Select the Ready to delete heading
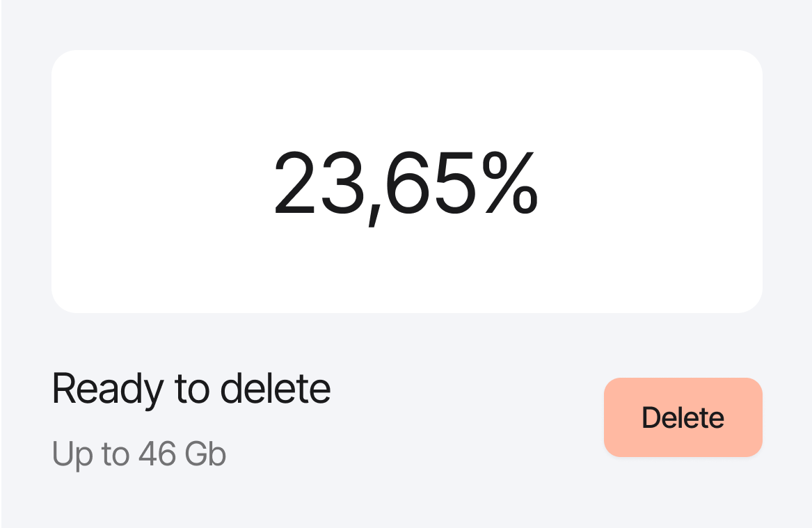Image resolution: width=812 pixels, height=528 pixels. [x=191, y=388]
